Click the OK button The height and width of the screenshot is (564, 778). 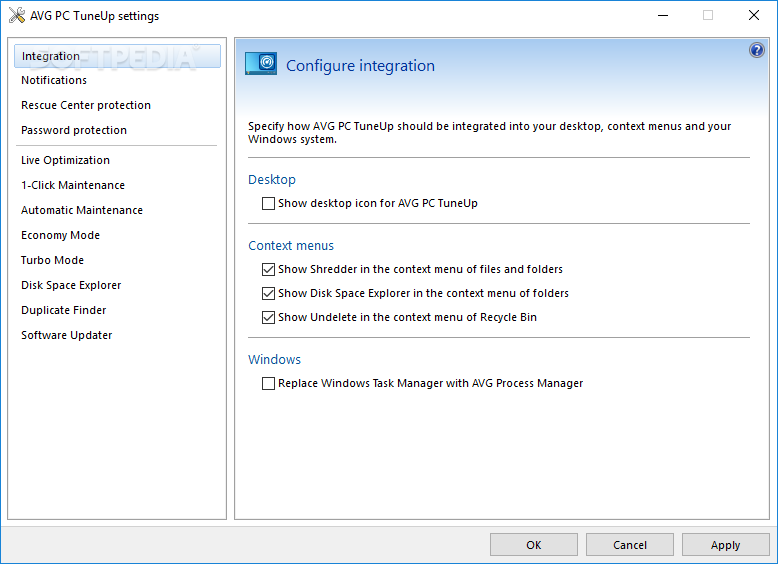coord(534,545)
